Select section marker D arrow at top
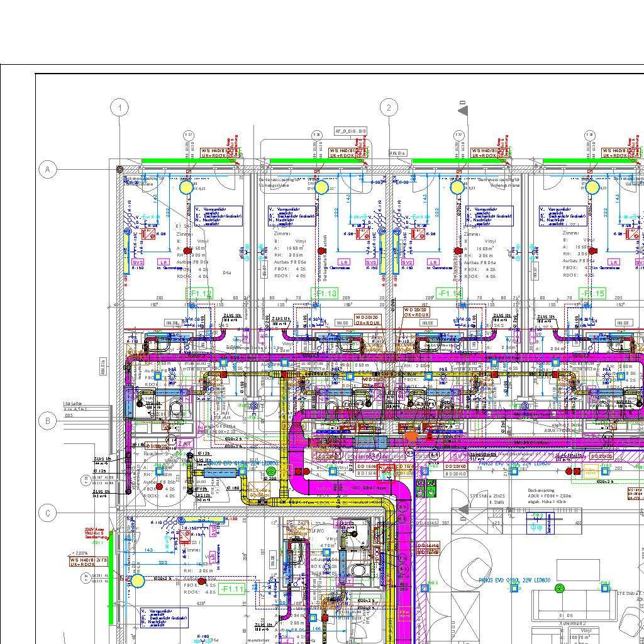 coord(463,110)
